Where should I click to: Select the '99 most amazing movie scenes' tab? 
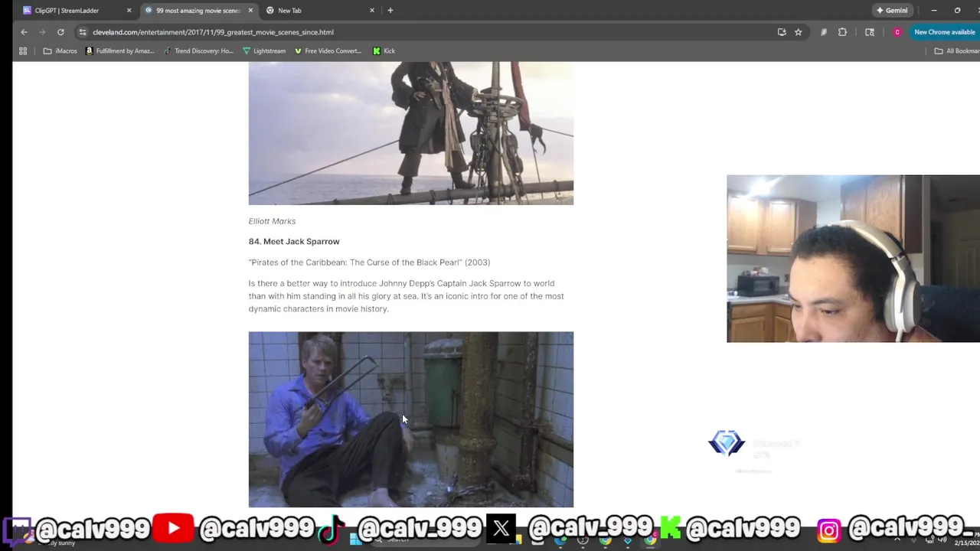(x=198, y=11)
